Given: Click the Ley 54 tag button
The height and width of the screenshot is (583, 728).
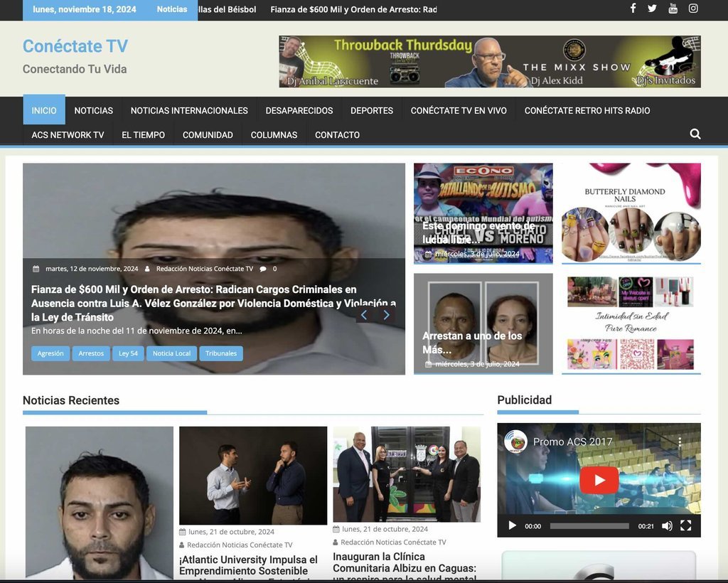Looking at the screenshot, I should pos(128,353).
